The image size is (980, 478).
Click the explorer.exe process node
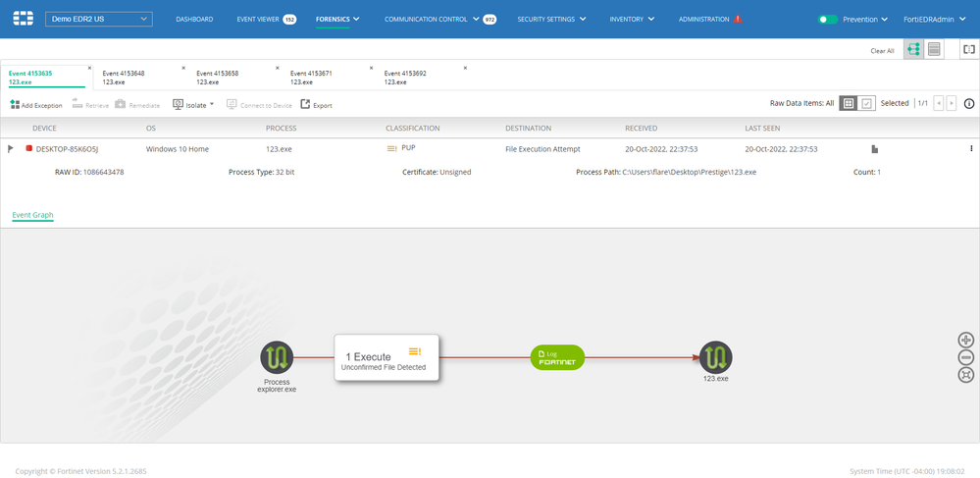click(277, 358)
